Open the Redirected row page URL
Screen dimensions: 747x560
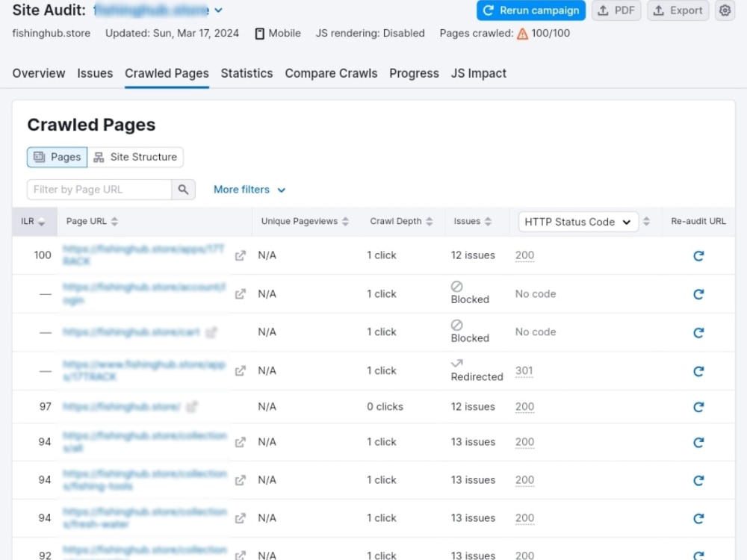click(144, 370)
